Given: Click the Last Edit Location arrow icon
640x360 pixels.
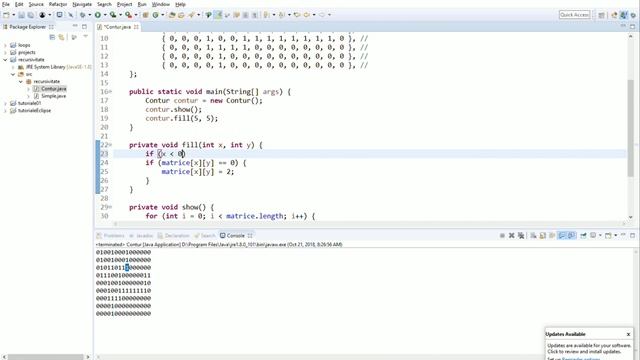Looking at the screenshot, I should (x=297, y=15).
